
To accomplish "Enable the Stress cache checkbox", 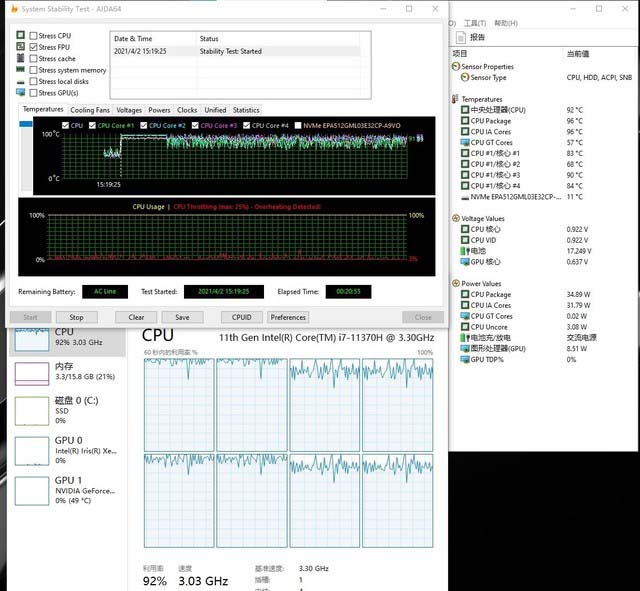I will 33,58.
